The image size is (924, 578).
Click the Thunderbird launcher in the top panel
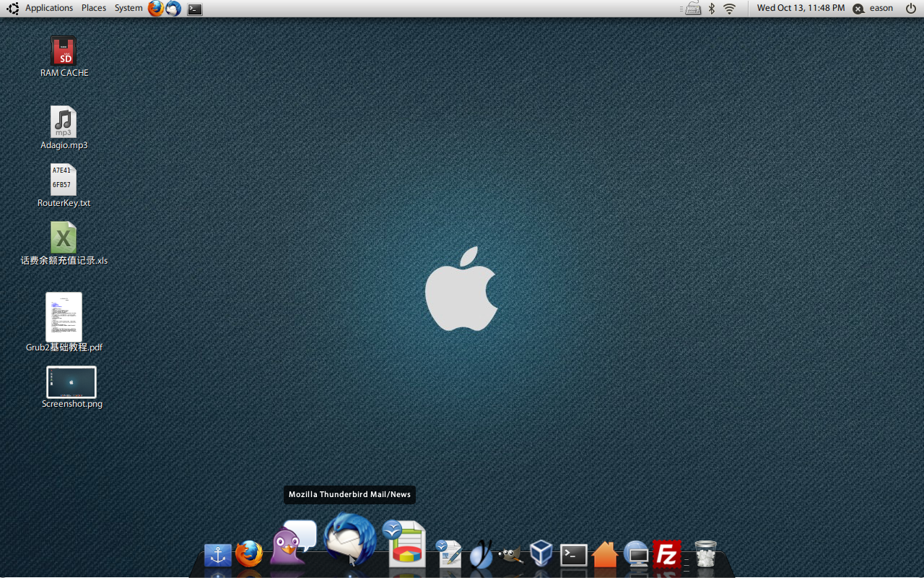click(x=173, y=9)
